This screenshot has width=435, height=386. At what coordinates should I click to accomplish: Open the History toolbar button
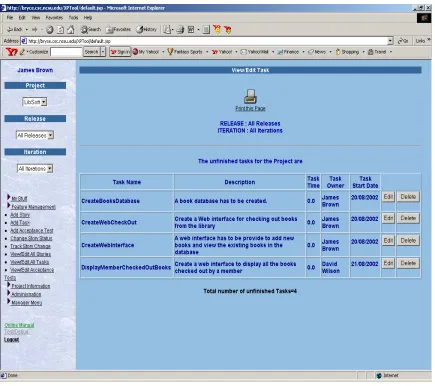tap(146, 30)
